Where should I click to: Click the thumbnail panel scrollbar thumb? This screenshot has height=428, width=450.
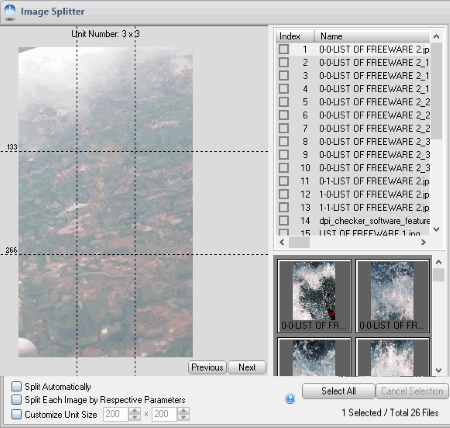439,275
